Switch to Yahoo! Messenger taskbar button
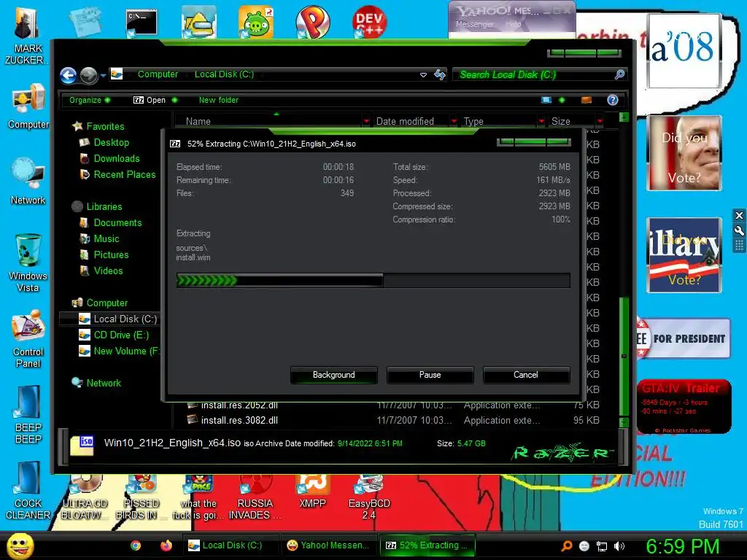Viewport: 747px width, 560px height. coord(328,545)
